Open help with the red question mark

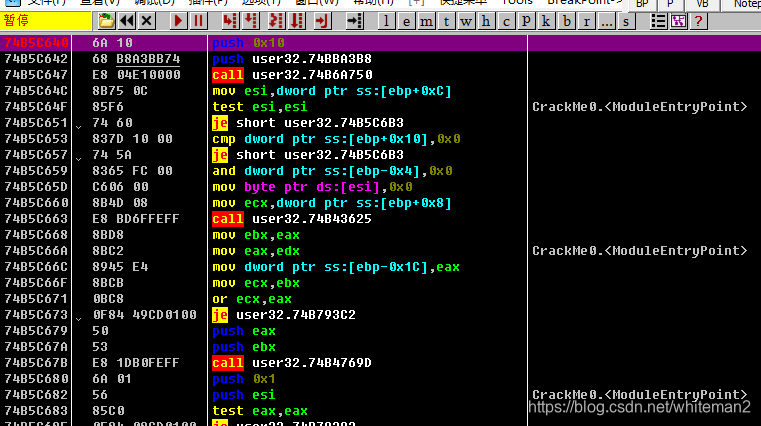(698, 21)
